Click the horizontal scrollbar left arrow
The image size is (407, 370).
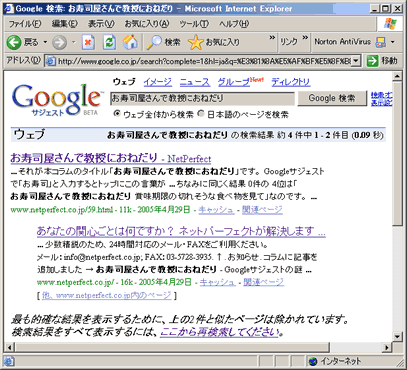[x=9, y=347]
